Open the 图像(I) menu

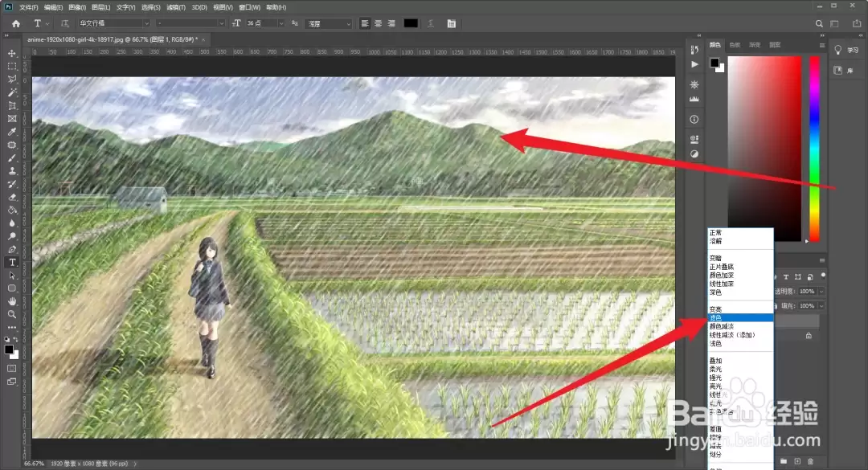[77, 7]
